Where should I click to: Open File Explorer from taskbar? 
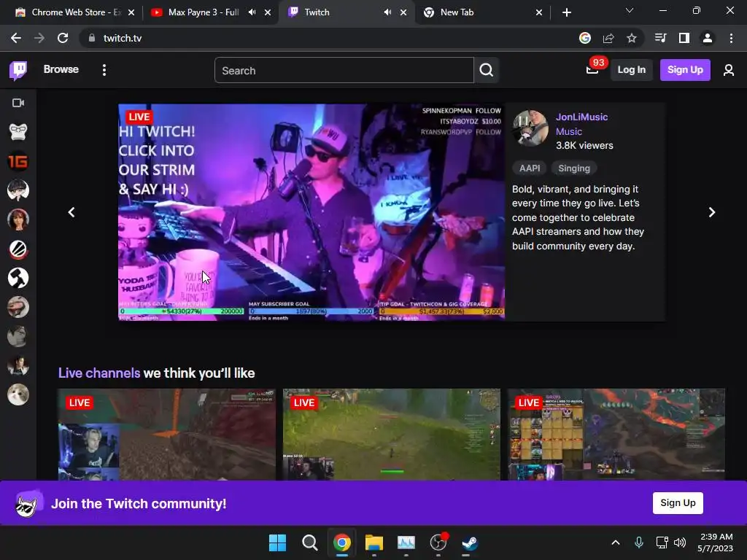[x=374, y=542]
